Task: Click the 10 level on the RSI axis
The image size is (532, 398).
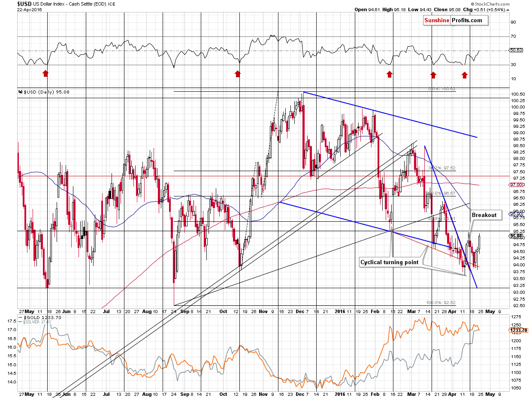Action: [513, 79]
